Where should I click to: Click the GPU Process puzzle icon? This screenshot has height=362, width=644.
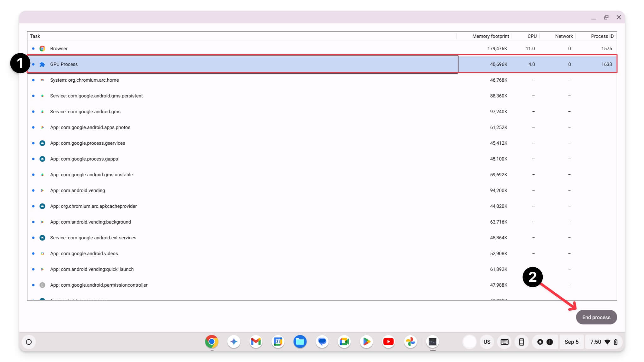(42, 64)
